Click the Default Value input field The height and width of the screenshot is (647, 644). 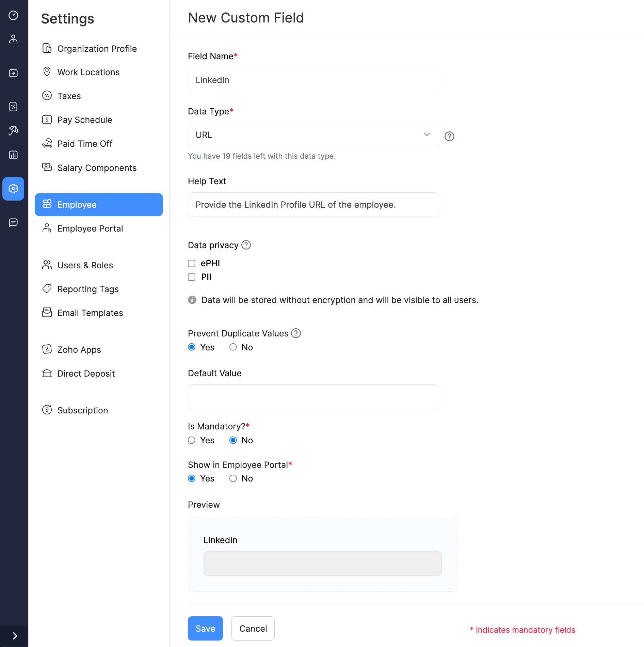(313, 396)
